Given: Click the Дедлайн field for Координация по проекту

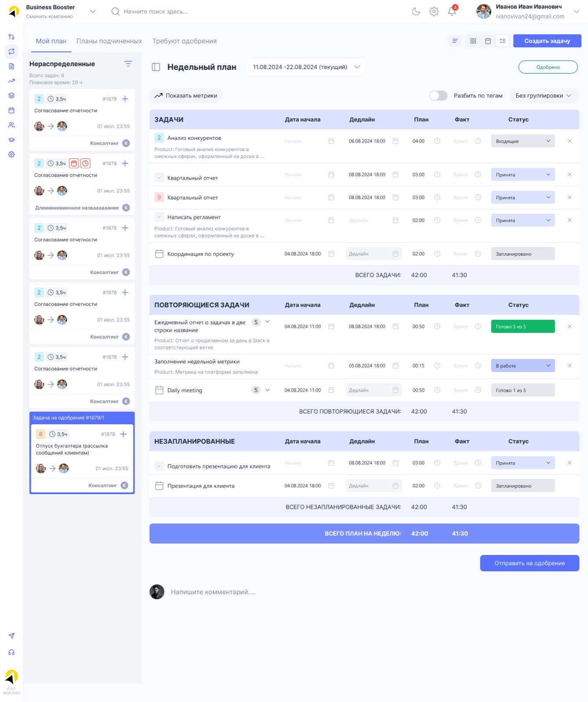Looking at the screenshot, I should (x=374, y=254).
